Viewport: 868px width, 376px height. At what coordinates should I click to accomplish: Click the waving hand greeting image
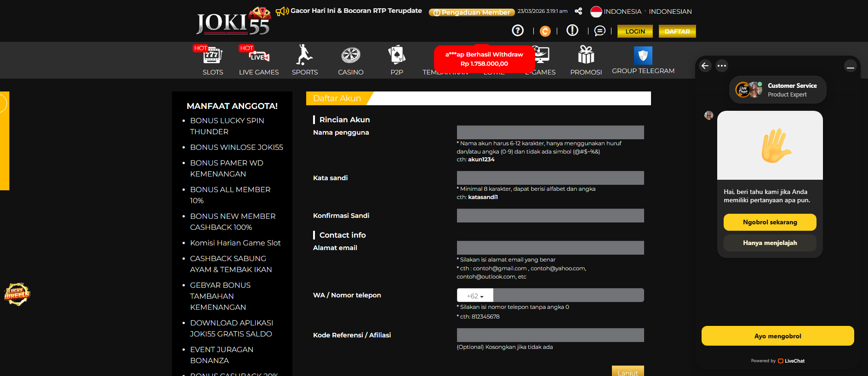[x=770, y=145]
